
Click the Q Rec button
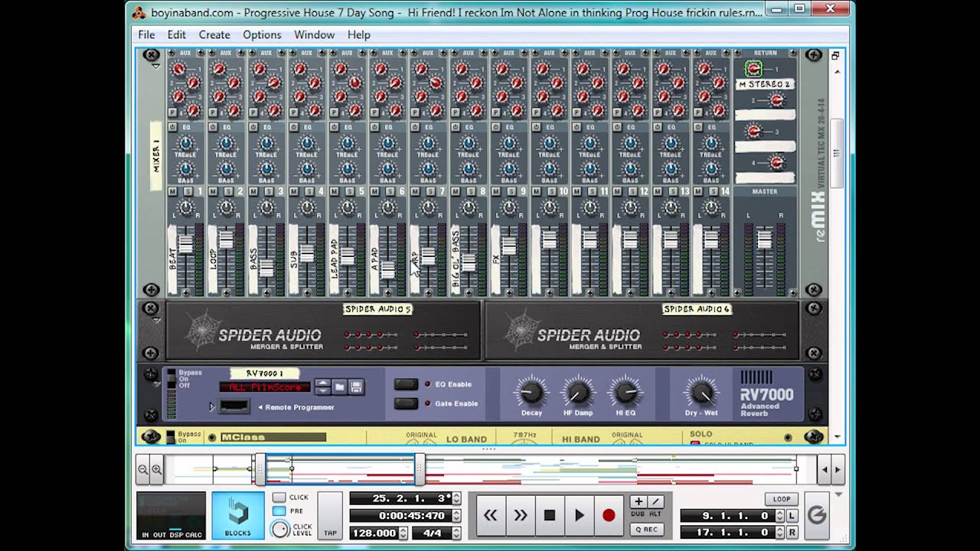tap(646, 530)
